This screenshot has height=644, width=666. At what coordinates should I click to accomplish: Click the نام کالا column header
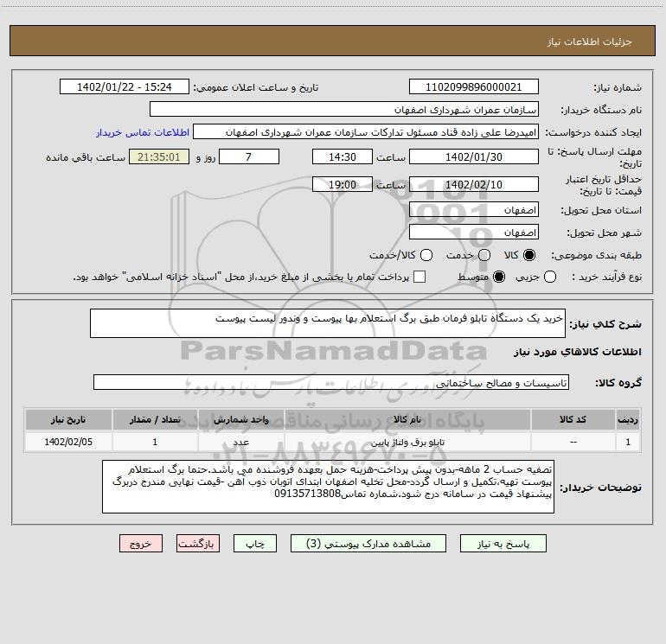(x=407, y=419)
